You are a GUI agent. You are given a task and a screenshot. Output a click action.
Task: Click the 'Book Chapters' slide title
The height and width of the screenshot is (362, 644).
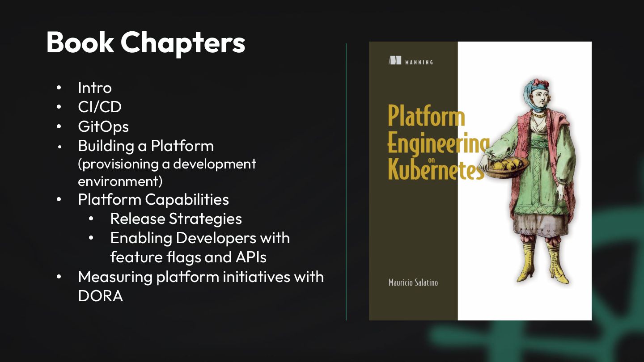[x=146, y=42]
